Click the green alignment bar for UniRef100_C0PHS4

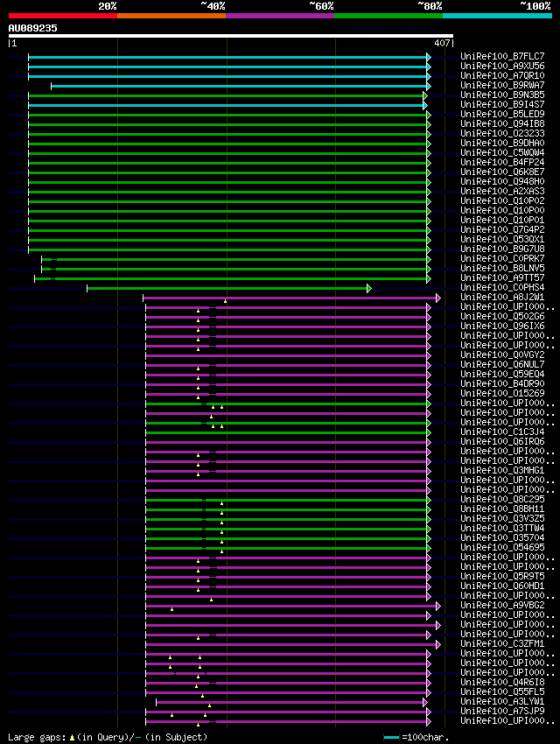click(229, 289)
